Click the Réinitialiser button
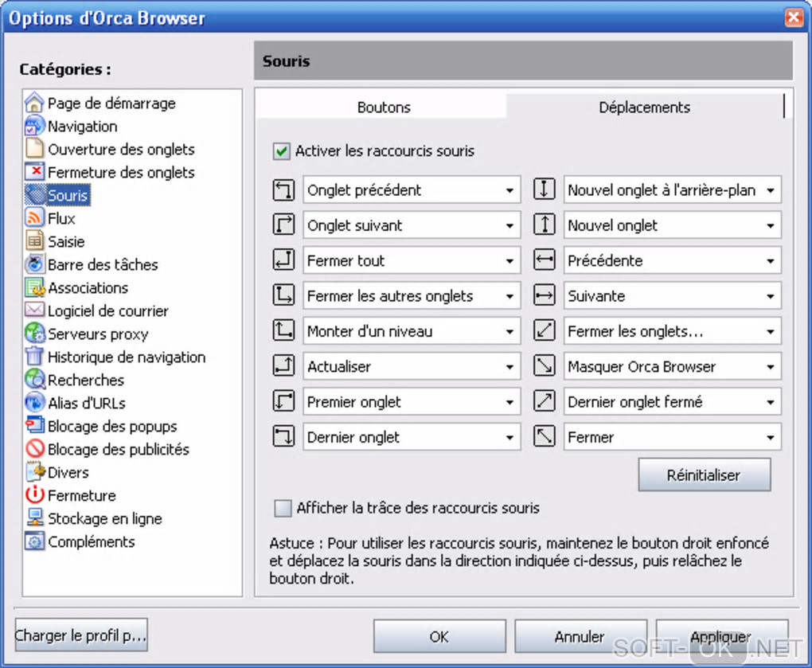 tap(704, 475)
